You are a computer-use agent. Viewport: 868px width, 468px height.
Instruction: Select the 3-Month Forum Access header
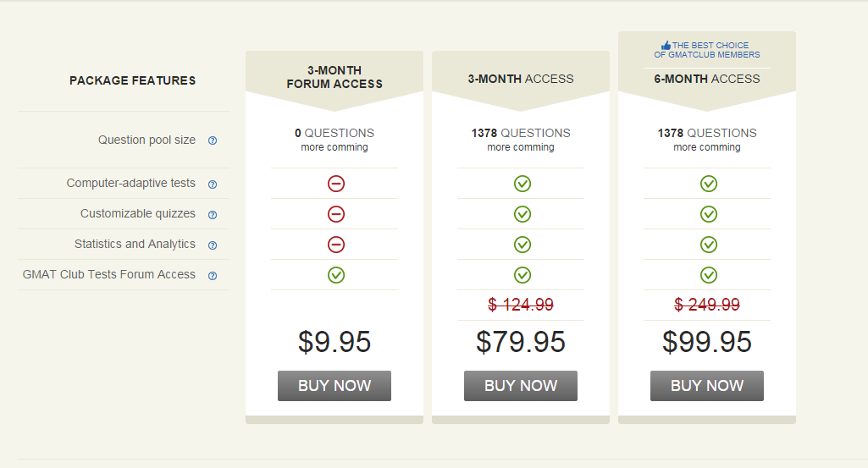tap(334, 77)
